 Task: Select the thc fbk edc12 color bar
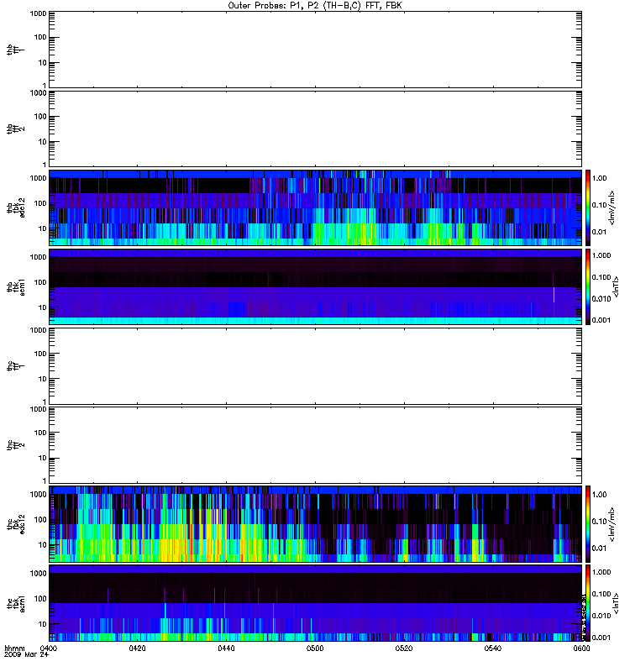(588, 523)
